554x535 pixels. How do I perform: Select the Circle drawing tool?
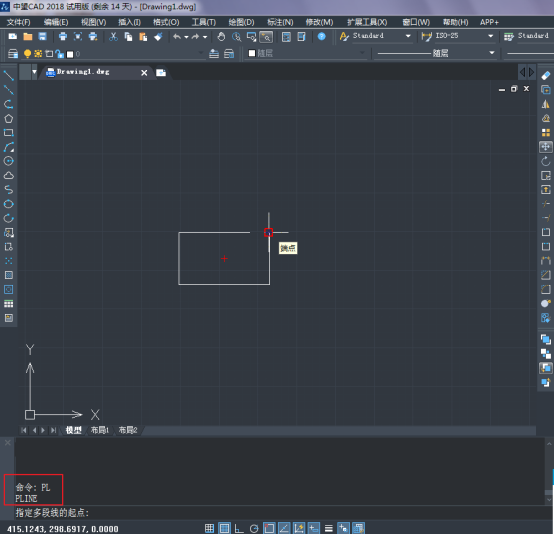click(x=8, y=161)
